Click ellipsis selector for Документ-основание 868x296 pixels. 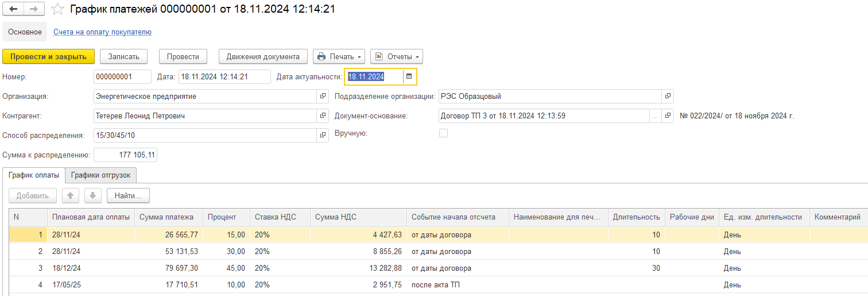(x=655, y=116)
